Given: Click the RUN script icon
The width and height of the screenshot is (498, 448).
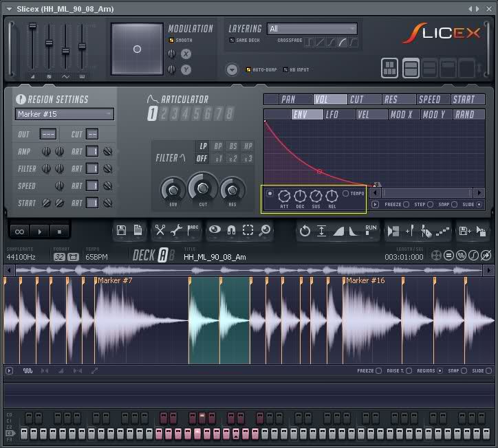Looking at the screenshot, I should [371, 229].
